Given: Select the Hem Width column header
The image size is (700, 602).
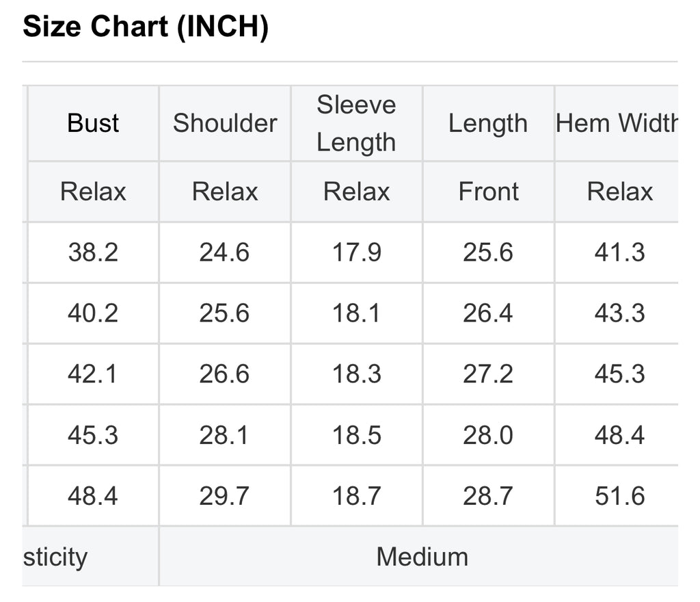Looking at the screenshot, I should coord(617,123).
